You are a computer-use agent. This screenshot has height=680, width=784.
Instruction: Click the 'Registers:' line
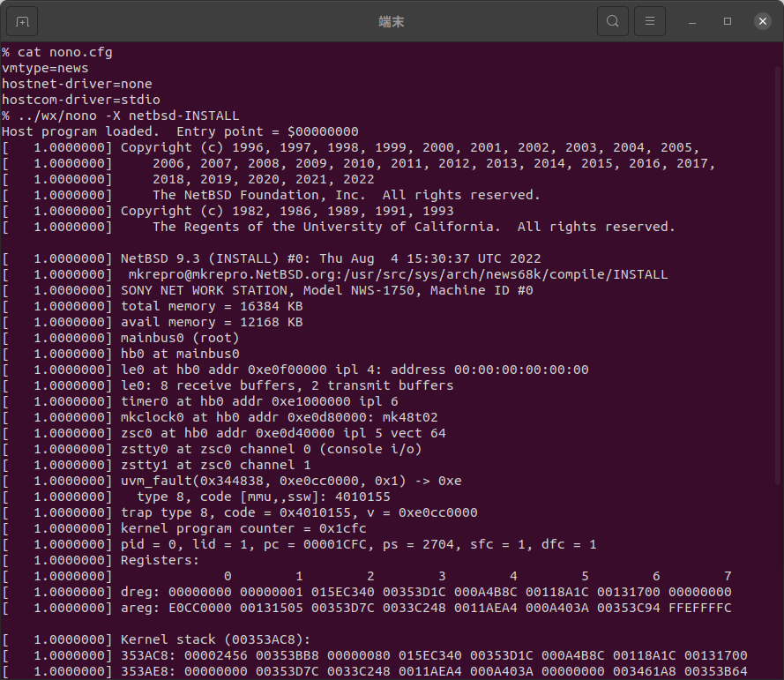click(101, 560)
